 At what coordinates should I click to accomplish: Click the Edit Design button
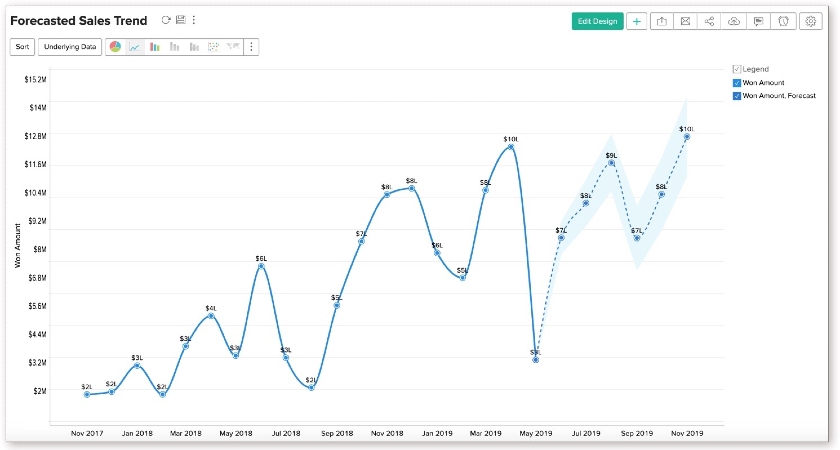tap(597, 21)
